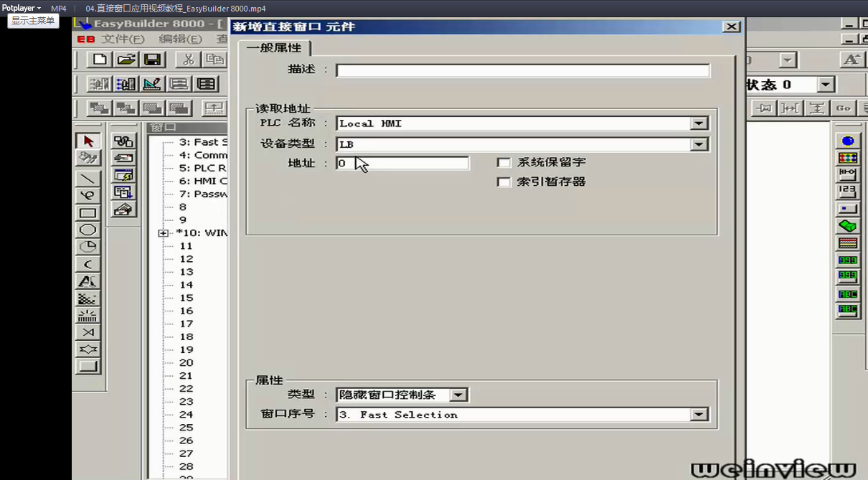Open the 窗口序号 dropdown list
This screenshot has height=480, width=868.
[698, 415]
